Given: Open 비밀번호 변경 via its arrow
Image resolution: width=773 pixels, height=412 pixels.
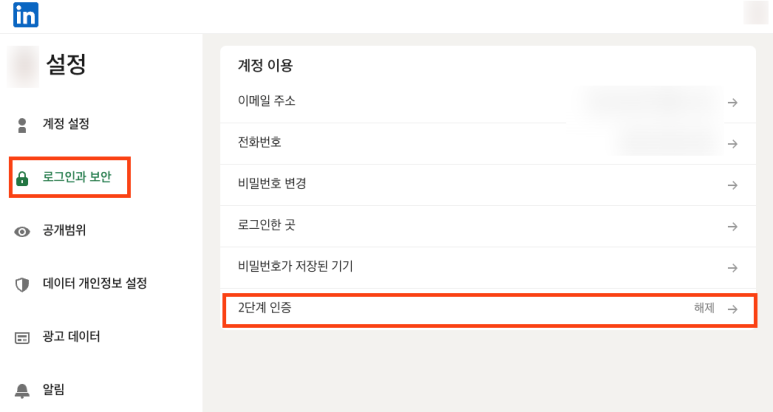Looking at the screenshot, I should (x=733, y=185).
